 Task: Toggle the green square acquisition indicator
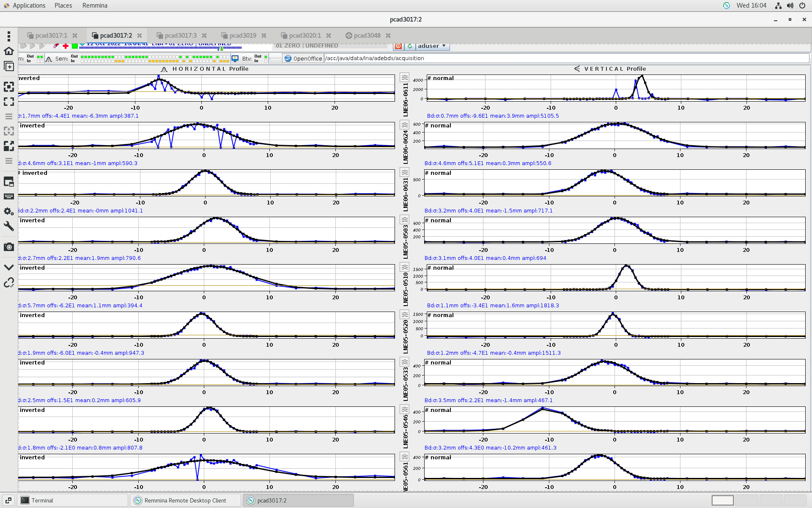[75, 46]
